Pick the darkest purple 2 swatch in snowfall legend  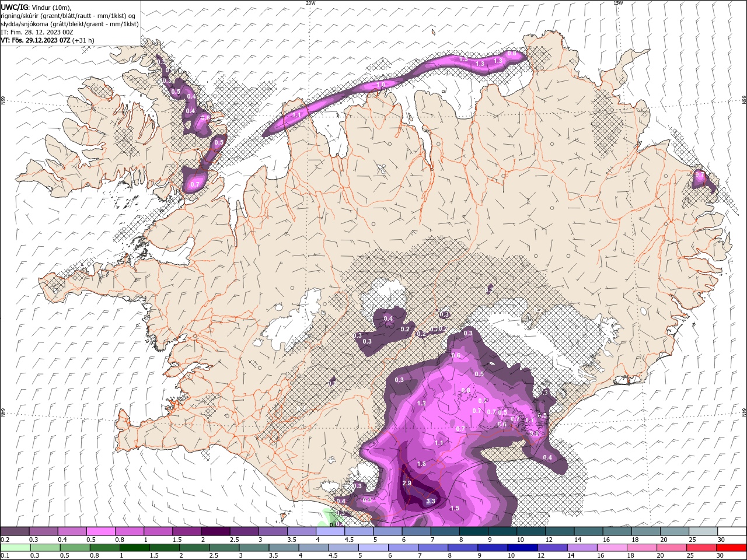tap(215, 531)
